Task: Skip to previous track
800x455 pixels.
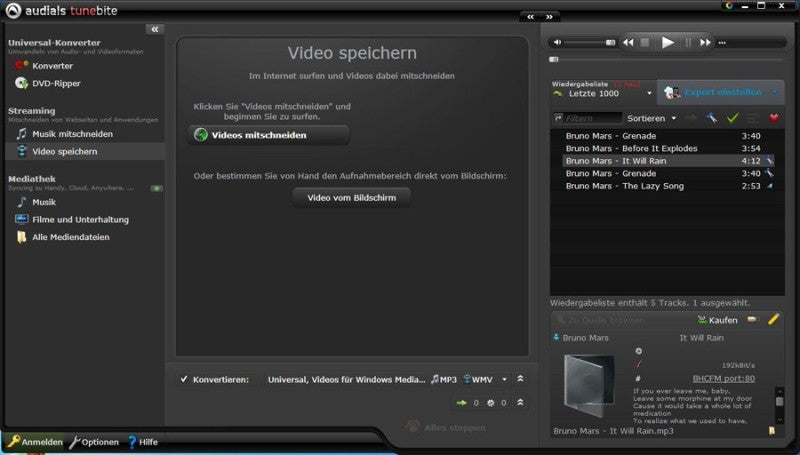Action: [628, 42]
